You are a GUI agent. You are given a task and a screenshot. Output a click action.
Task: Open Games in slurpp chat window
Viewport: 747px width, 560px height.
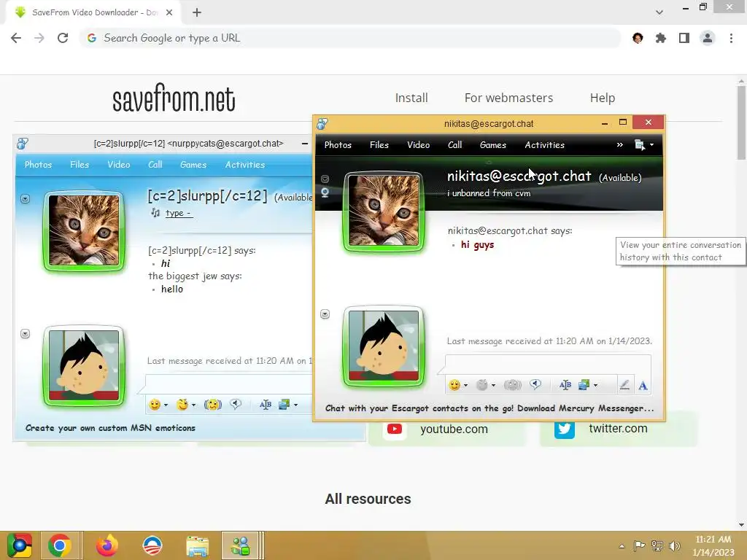[x=193, y=164]
